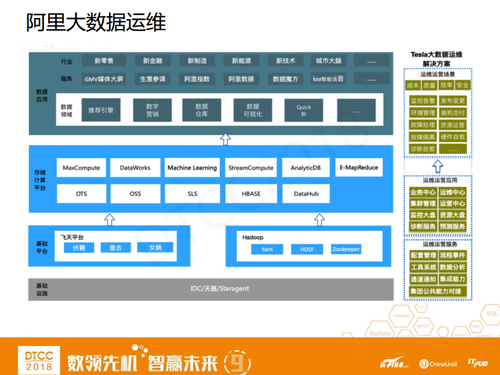Viewport: 500px width, 375px height.
Task: Click the up arrow in the Tesla panel
Action: tap(438, 166)
